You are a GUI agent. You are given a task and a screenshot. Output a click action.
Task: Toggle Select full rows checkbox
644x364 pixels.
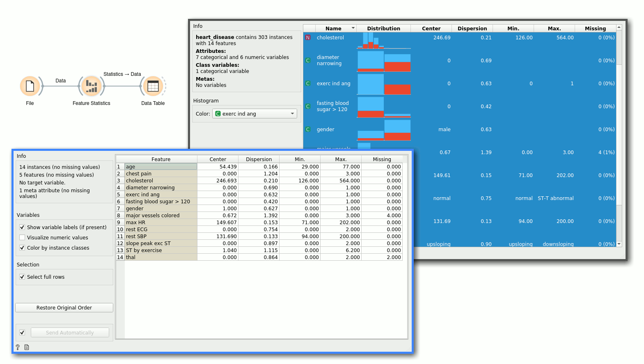point(22,277)
